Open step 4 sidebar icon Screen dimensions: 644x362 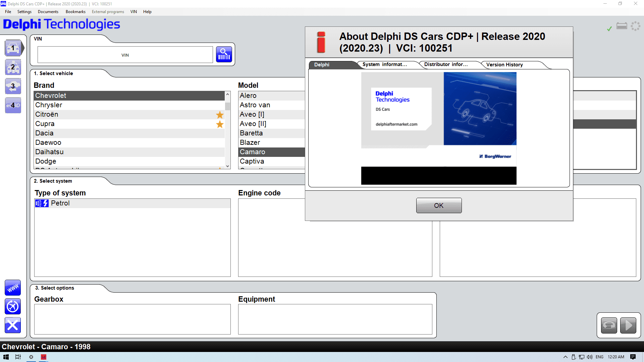(13, 105)
